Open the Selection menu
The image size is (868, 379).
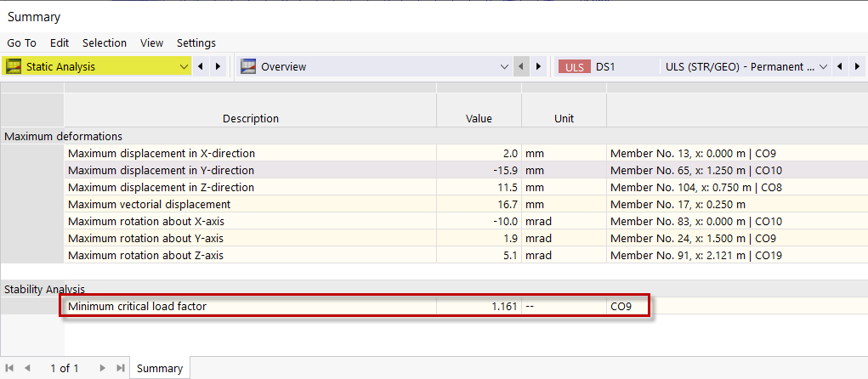105,42
